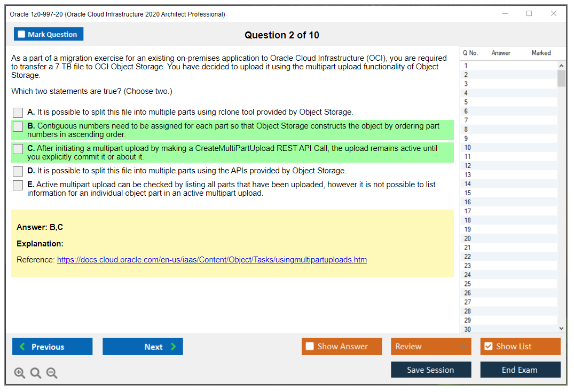Select answer option C checkbox

[18, 149]
